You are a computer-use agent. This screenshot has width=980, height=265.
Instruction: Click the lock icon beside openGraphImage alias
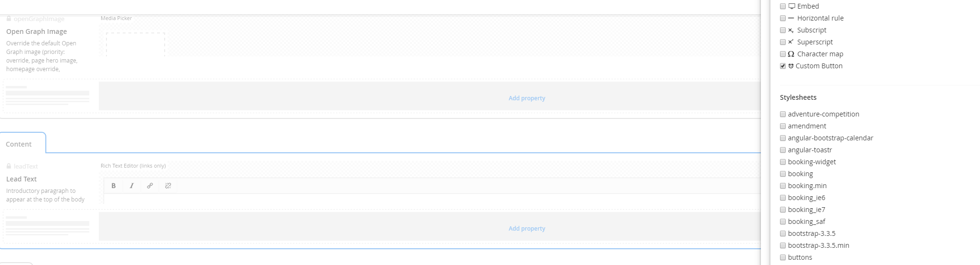(9, 19)
